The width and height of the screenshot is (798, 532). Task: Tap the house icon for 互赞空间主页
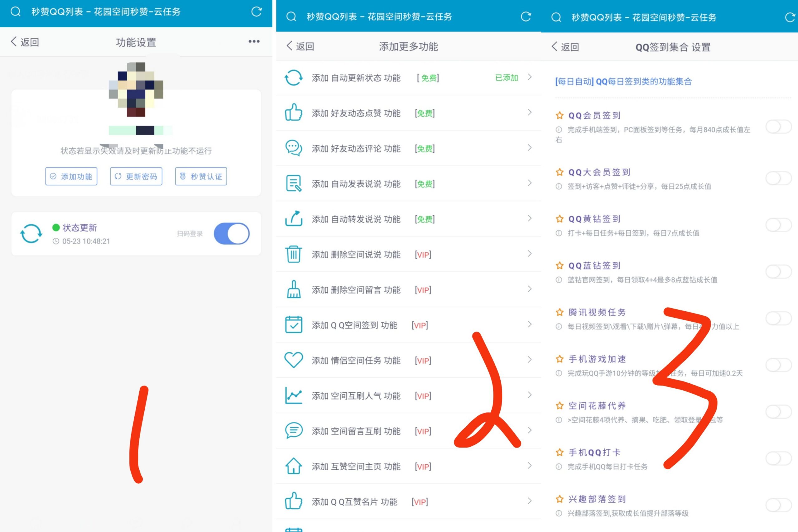293,466
